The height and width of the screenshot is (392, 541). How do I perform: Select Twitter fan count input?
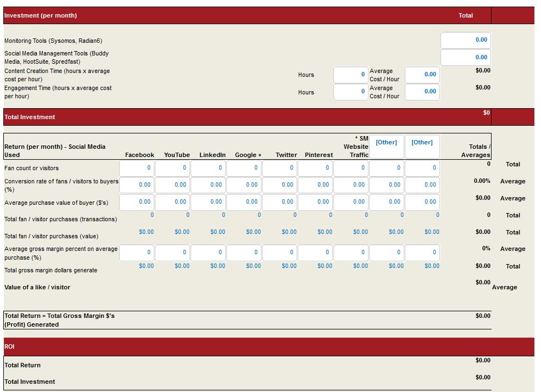click(280, 168)
